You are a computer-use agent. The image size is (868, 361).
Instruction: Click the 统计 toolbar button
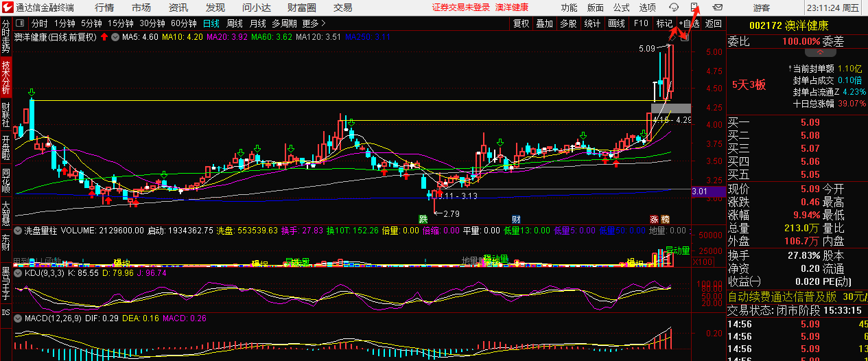pos(592,23)
